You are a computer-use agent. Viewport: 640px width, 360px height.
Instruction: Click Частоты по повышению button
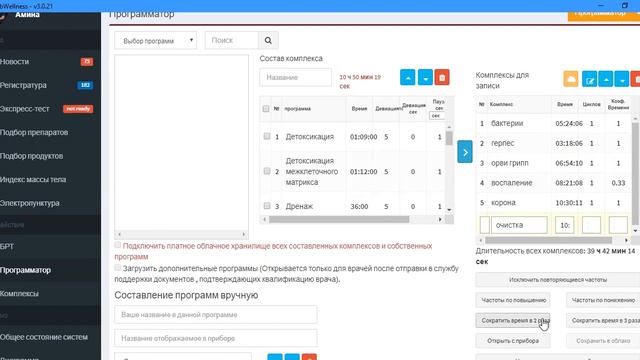[513, 300]
